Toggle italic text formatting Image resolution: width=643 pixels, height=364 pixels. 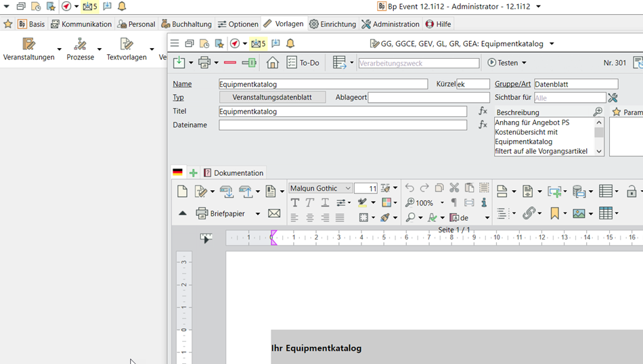[x=310, y=203]
